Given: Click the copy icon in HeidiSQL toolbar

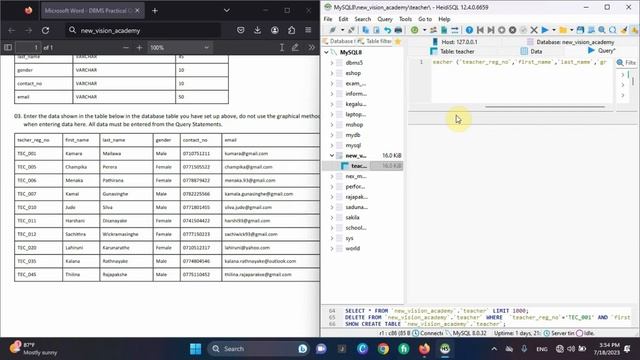Looking at the screenshot, I should pyautogui.click(x=366, y=30).
